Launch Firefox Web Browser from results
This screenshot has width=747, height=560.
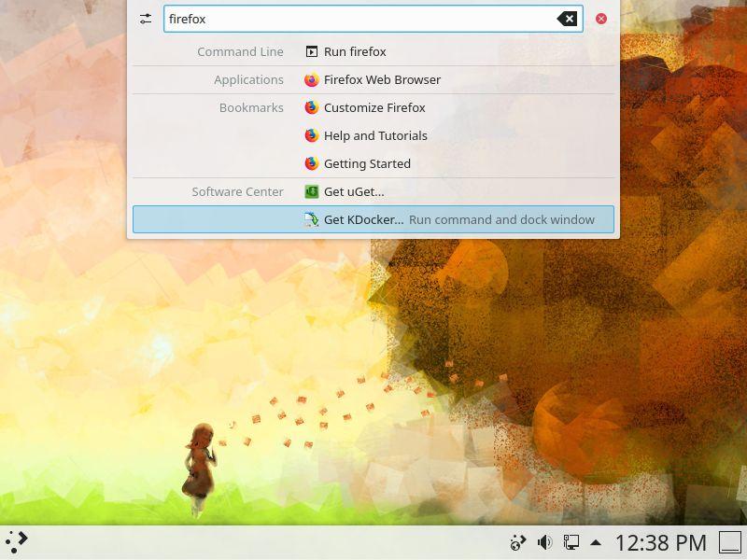[382, 79]
